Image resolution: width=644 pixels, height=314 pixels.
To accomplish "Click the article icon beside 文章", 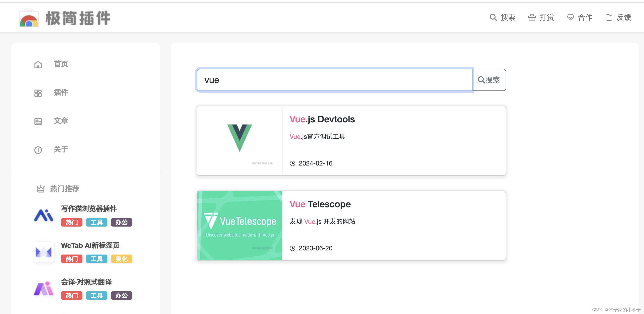I will (38, 121).
